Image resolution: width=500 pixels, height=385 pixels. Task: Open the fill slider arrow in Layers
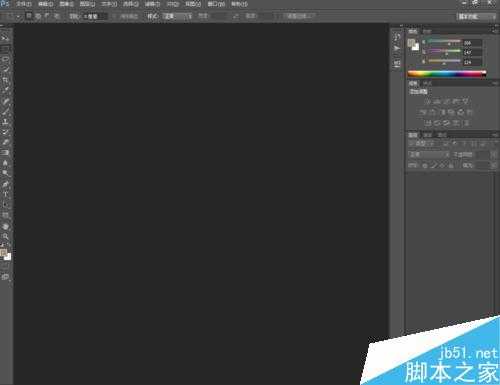click(493, 165)
